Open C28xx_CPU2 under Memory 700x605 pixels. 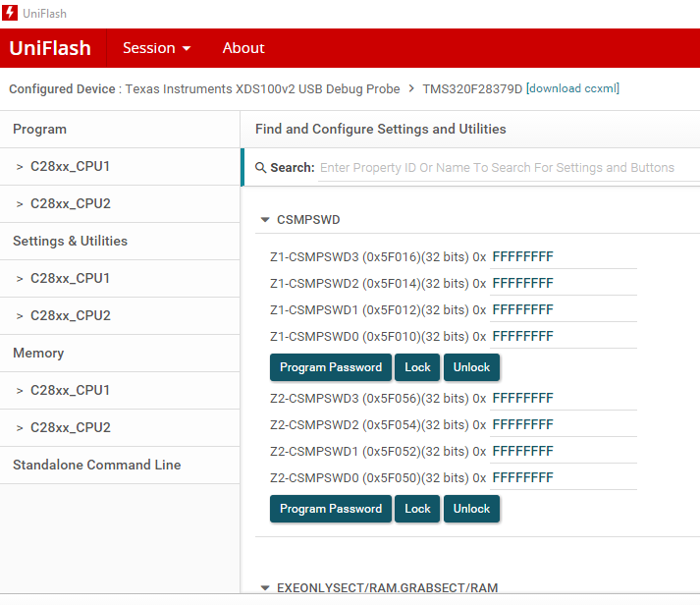coord(70,427)
